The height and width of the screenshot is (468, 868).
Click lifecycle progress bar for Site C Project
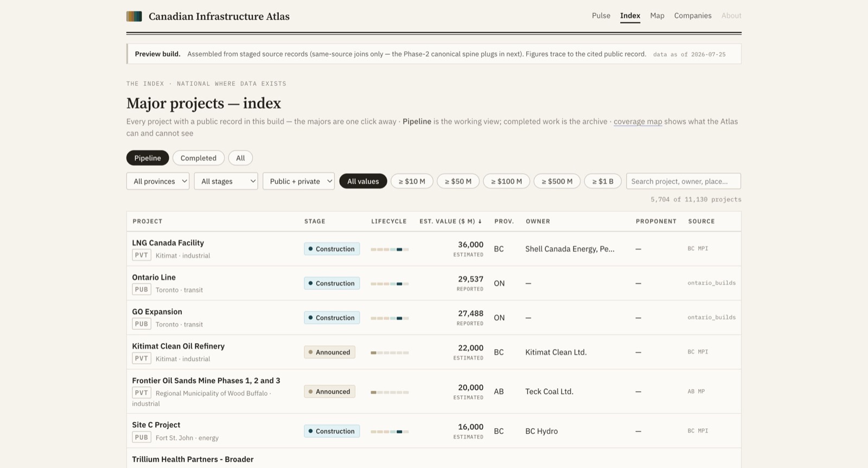click(x=390, y=432)
